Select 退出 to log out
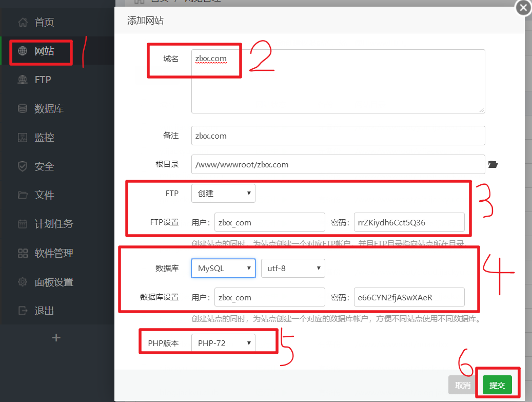 point(44,311)
